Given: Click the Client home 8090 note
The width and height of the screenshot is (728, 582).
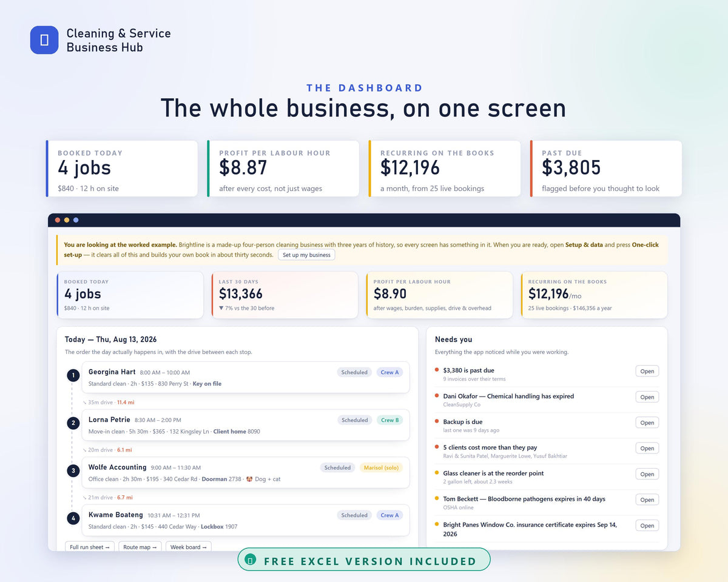Looking at the screenshot, I should [x=237, y=432].
